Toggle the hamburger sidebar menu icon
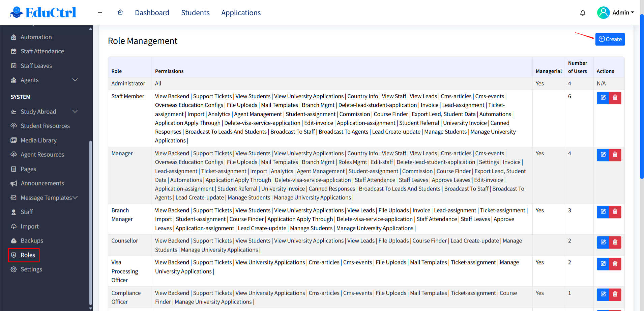644x311 pixels. 100,12
